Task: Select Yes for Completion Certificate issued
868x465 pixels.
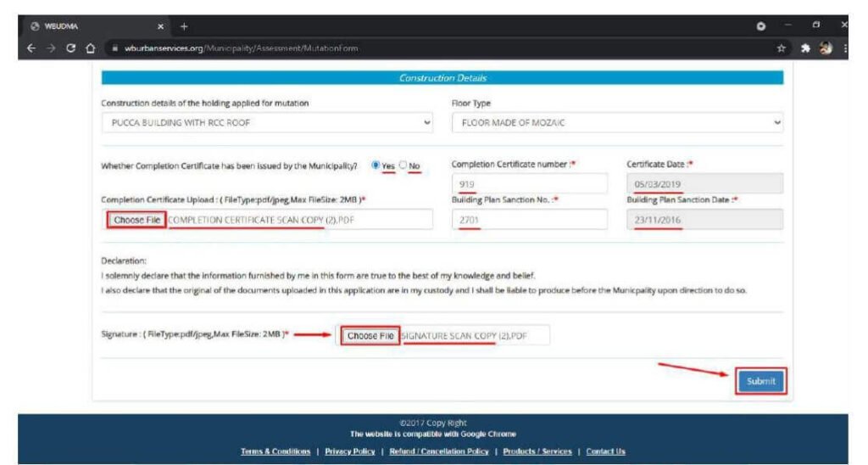Action: tap(376, 165)
